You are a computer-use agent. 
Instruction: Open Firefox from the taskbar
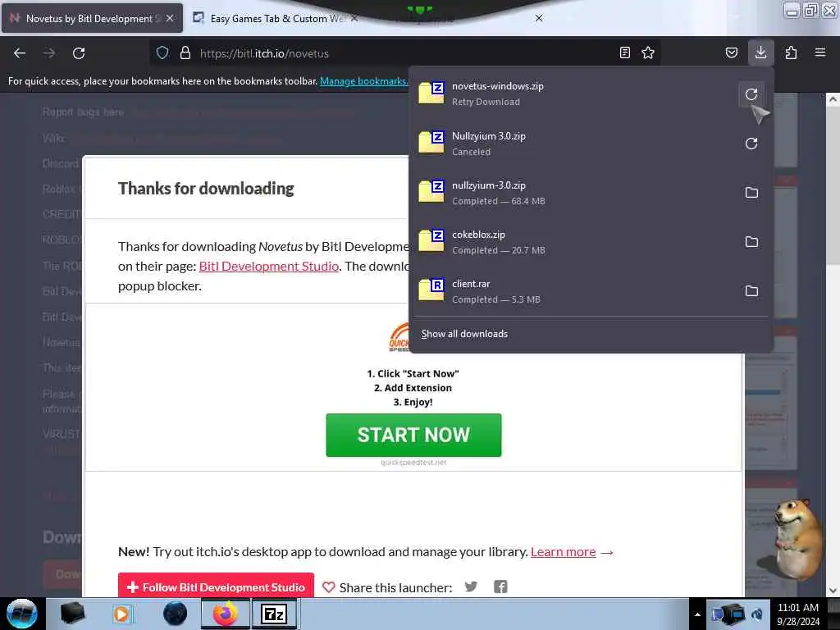coord(225,614)
